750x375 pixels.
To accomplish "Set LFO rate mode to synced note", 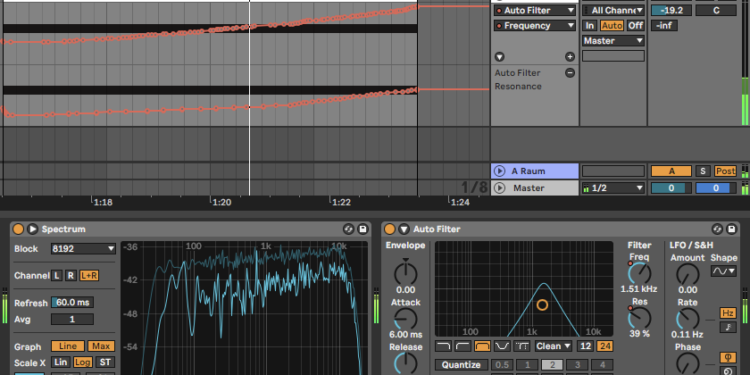I will [728, 327].
